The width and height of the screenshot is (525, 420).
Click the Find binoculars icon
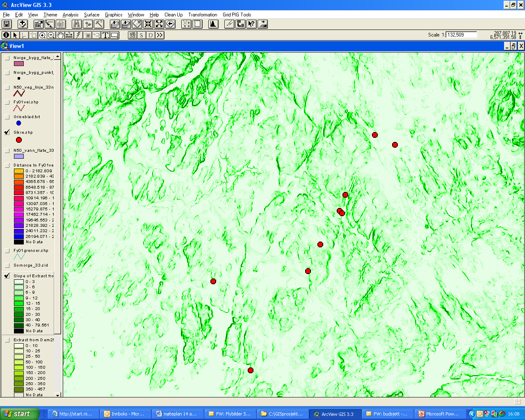[x=76, y=24]
